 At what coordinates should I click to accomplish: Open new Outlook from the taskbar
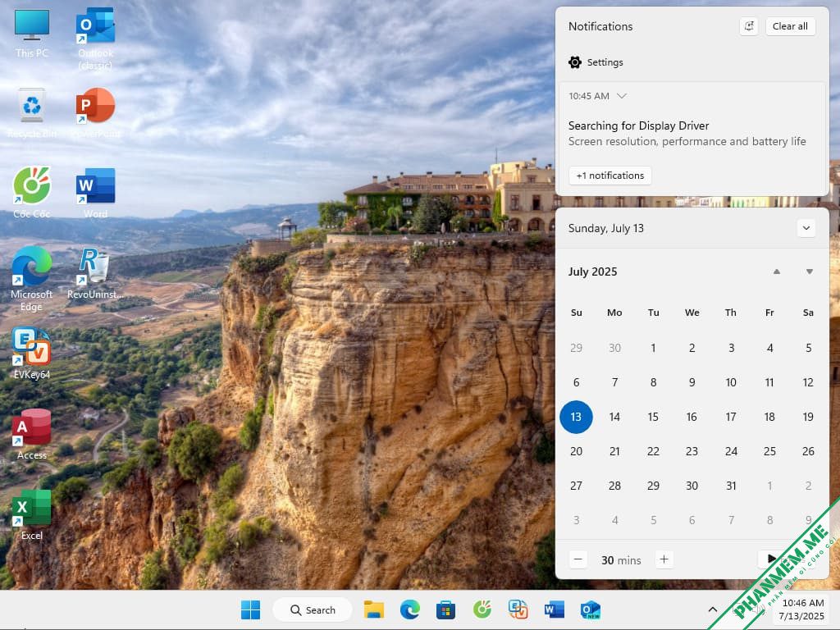[x=591, y=609]
